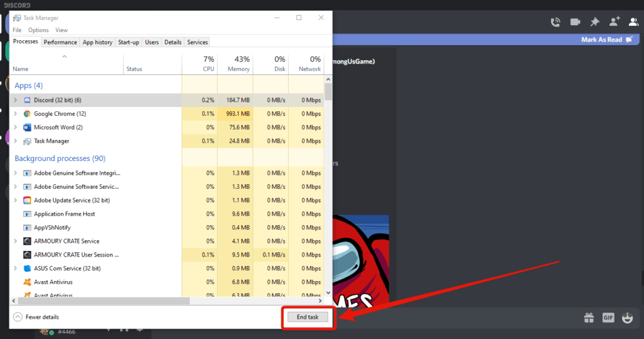
Task: Expand the Discord (32 bit) process group
Action: coord(16,100)
